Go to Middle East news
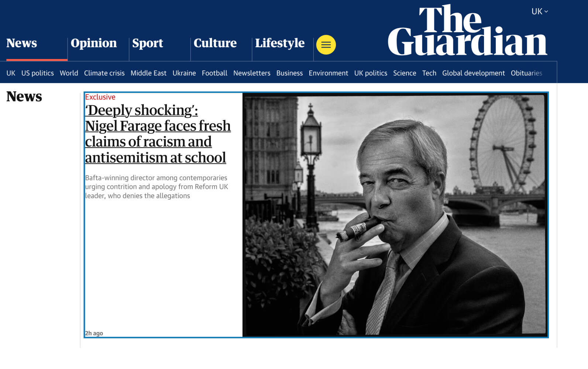The image size is (588, 369). (x=148, y=73)
